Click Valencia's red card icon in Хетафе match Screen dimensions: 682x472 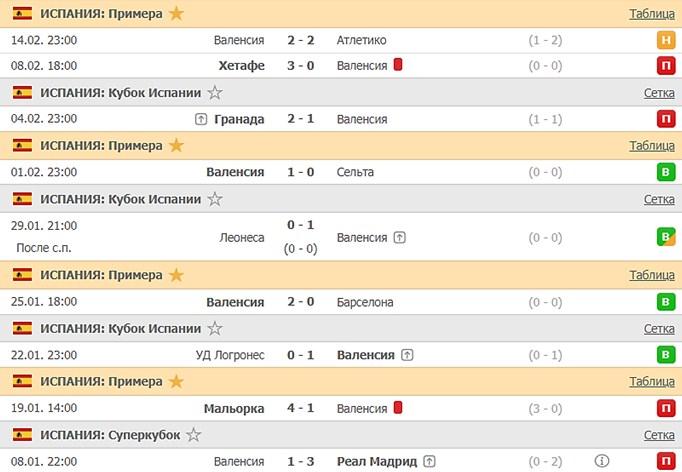coord(398,65)
